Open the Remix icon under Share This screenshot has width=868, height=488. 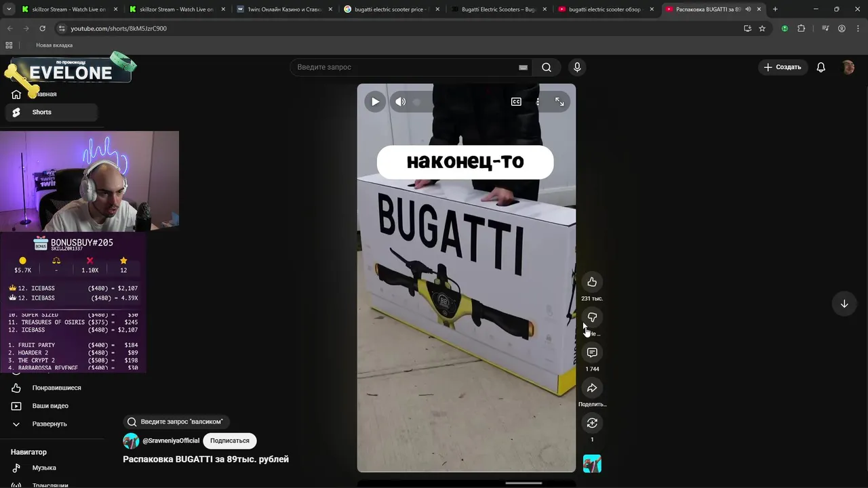[x=592, y=423]
